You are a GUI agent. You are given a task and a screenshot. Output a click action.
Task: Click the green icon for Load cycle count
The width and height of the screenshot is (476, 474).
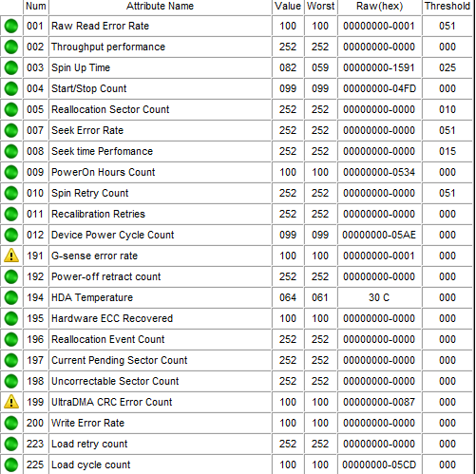point(11,465)
